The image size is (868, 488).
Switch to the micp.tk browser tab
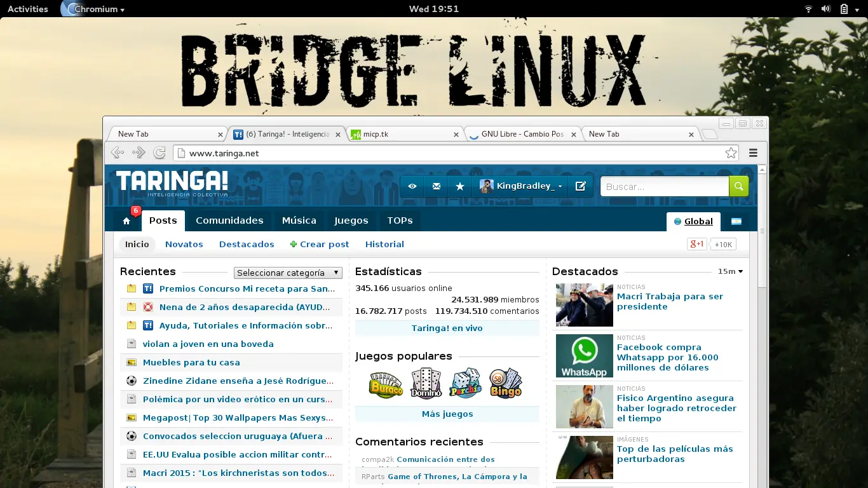point(405,134)
